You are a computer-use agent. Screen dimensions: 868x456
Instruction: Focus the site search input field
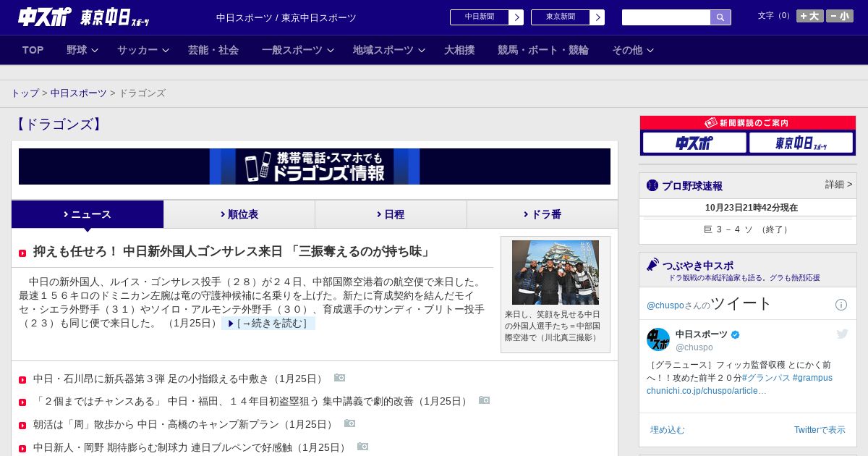[x=666, y=17]
